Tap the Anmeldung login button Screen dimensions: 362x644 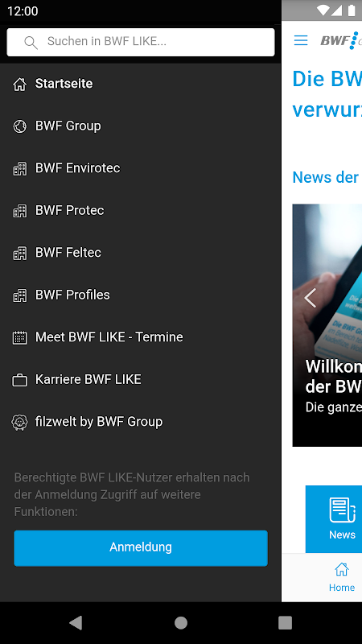click(140, 547)
